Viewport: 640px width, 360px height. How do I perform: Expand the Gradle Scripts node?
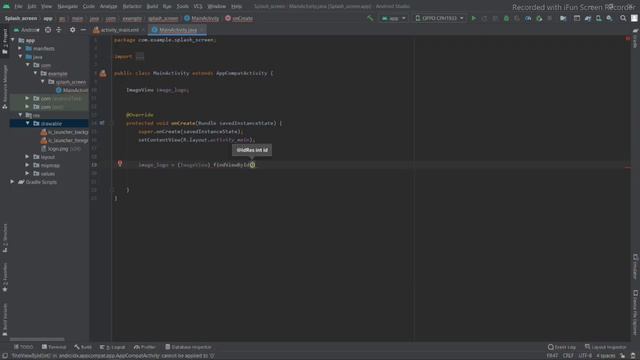pos(12,182)
